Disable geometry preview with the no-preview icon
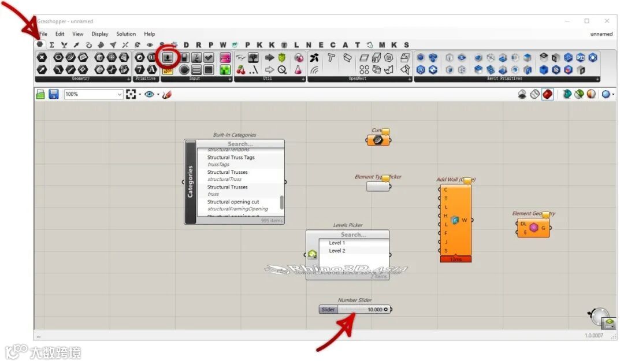This screenshot has width=624, height=364. pyautogui.click(x=522, y=94)
